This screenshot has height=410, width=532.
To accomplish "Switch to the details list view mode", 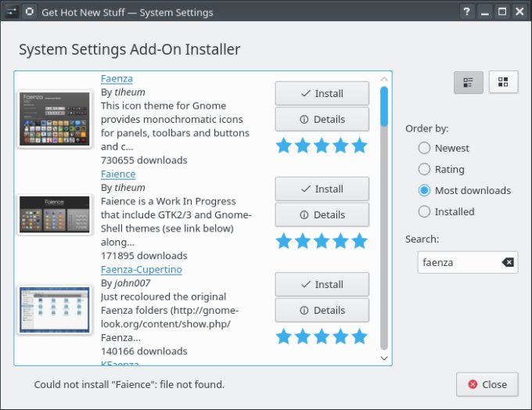I will (x=468, y=82).
